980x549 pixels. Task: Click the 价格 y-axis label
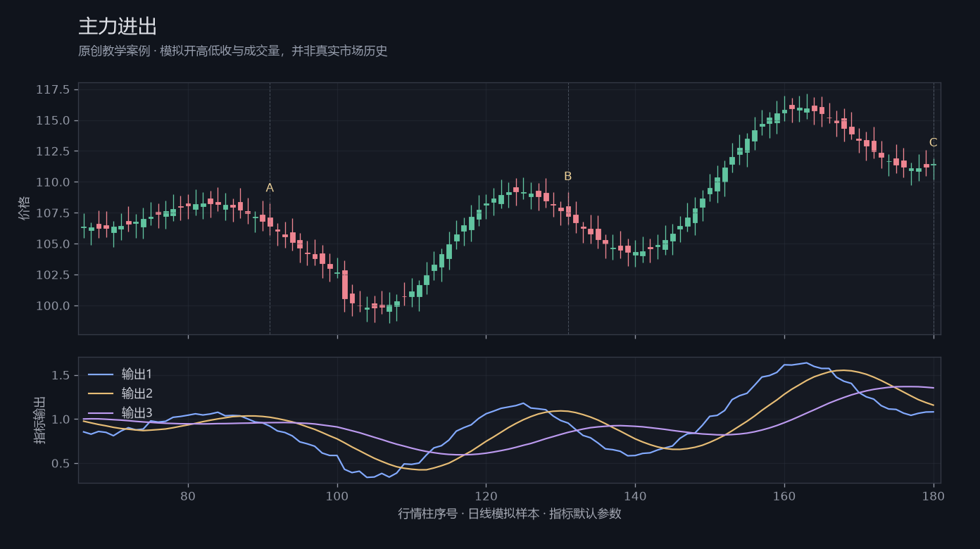25,208
